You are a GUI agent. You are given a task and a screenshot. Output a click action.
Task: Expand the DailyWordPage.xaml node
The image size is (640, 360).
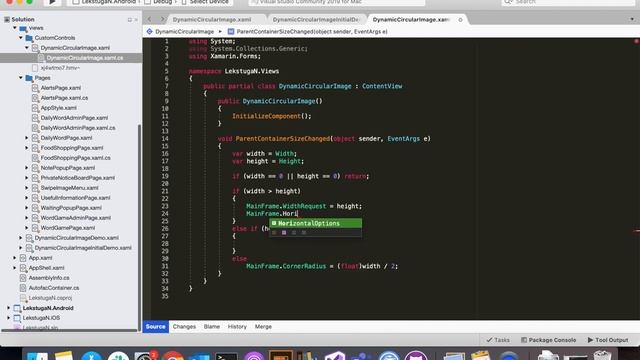(27, 138)
